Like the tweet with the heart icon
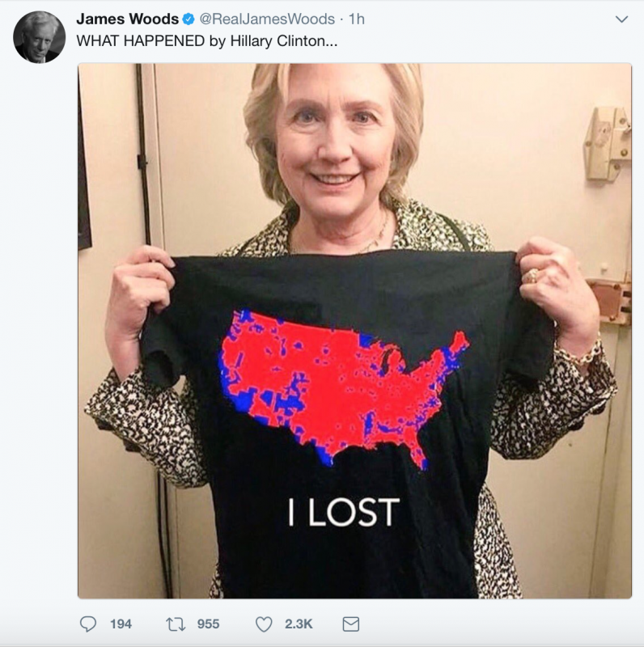Screen dimensions: 644x647 tap(264, 624)
